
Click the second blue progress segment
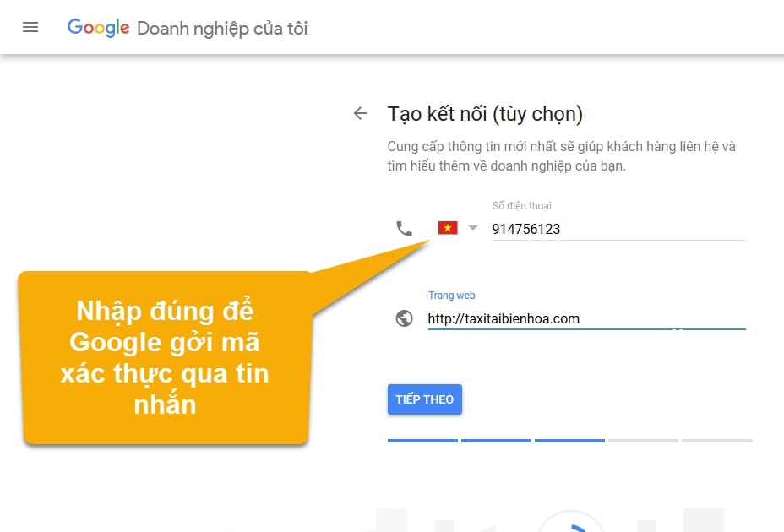click(496, 441)
